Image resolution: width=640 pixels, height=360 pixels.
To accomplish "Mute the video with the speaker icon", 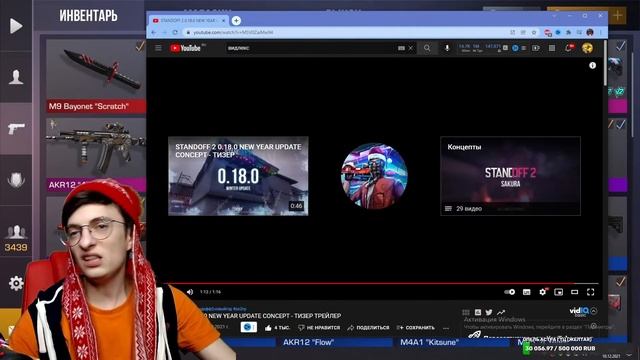I will [x=190, y=292].
